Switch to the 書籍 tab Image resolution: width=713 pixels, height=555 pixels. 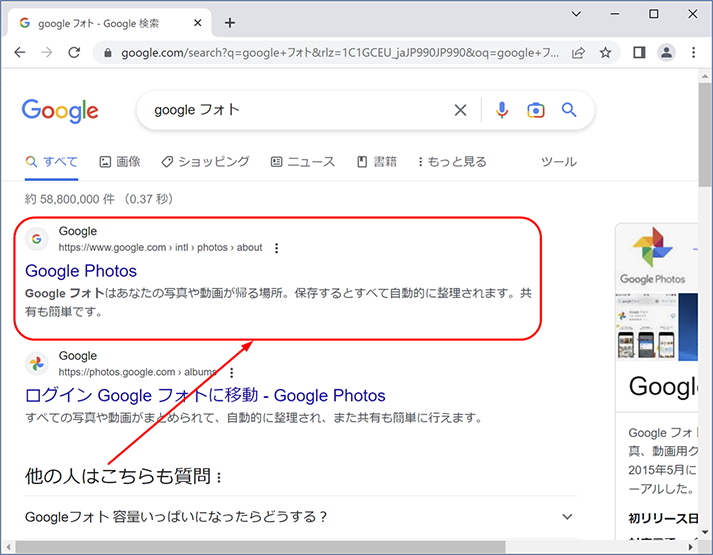(x=377, y=162)
